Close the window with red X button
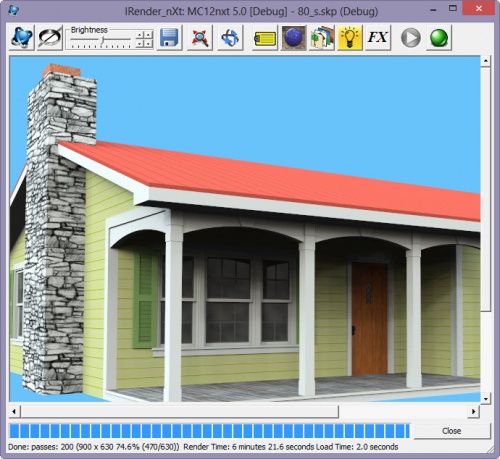This screenshot has height=459, width=500. [479, 9]
